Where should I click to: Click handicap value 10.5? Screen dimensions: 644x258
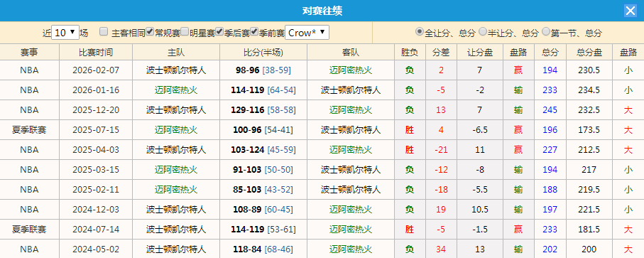point(480,210)
